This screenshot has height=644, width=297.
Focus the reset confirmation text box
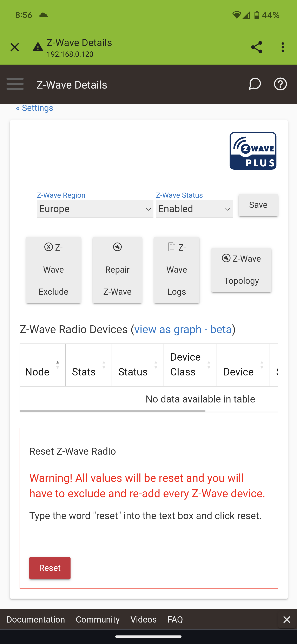[75, 537]
